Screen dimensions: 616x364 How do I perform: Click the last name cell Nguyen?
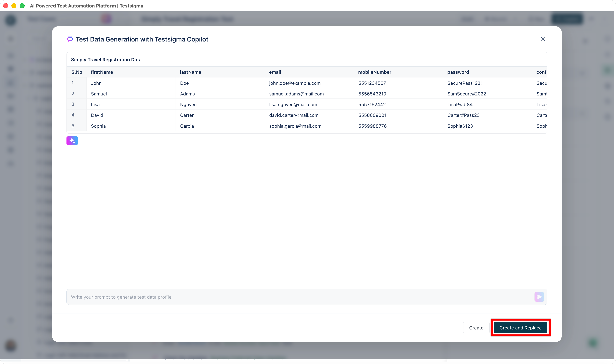pos(220,104)
